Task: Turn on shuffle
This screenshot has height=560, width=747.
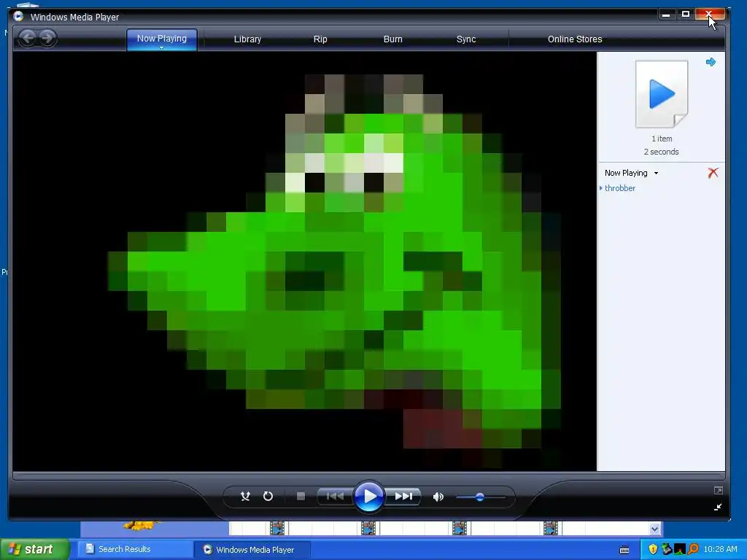Action: 245,497
